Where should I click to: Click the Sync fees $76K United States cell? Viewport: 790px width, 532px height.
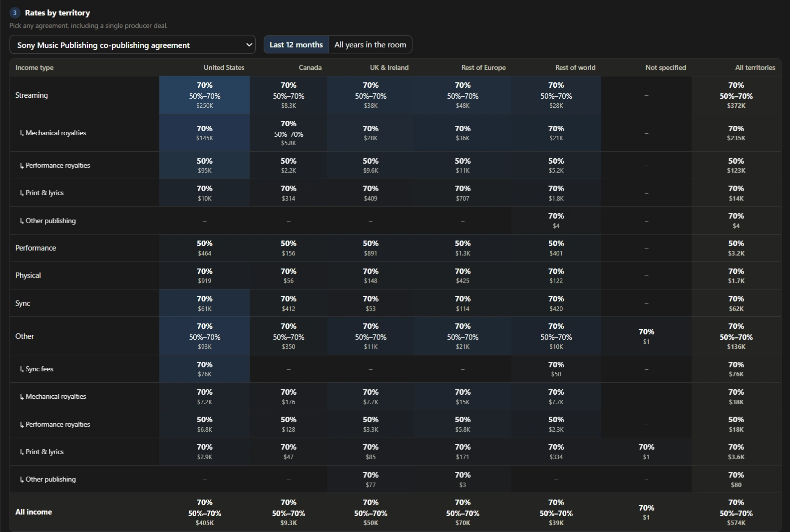(x=205, y=369)
